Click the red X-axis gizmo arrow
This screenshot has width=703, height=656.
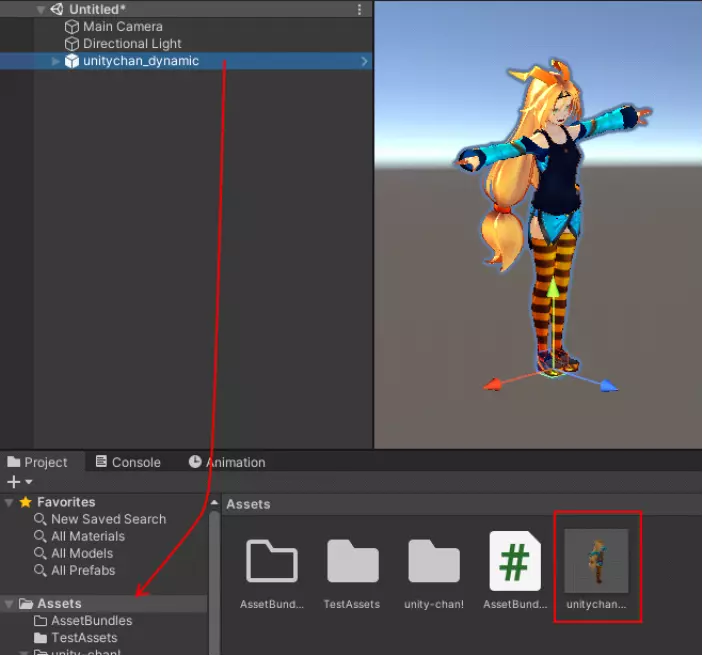click(x=493, y=384)
